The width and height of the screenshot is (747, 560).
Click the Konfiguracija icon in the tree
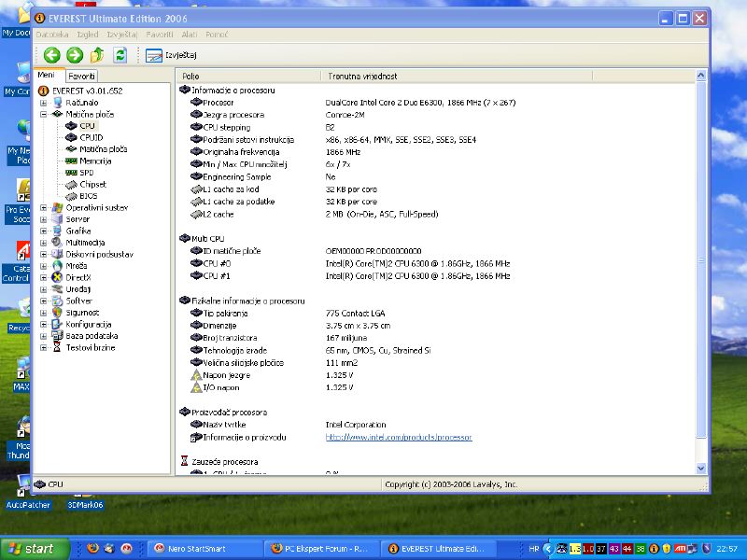tap(57, 324)
